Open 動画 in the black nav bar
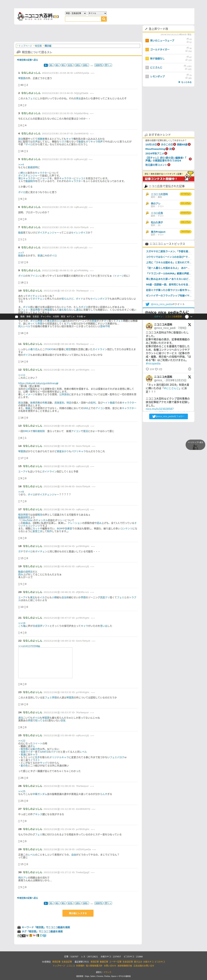 coord(22,316)
